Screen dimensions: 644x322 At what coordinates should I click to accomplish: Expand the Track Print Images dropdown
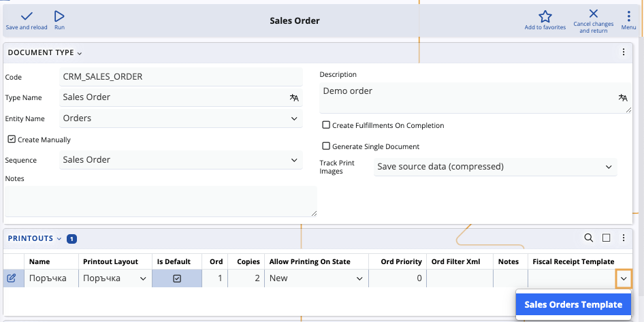[496, 167]
